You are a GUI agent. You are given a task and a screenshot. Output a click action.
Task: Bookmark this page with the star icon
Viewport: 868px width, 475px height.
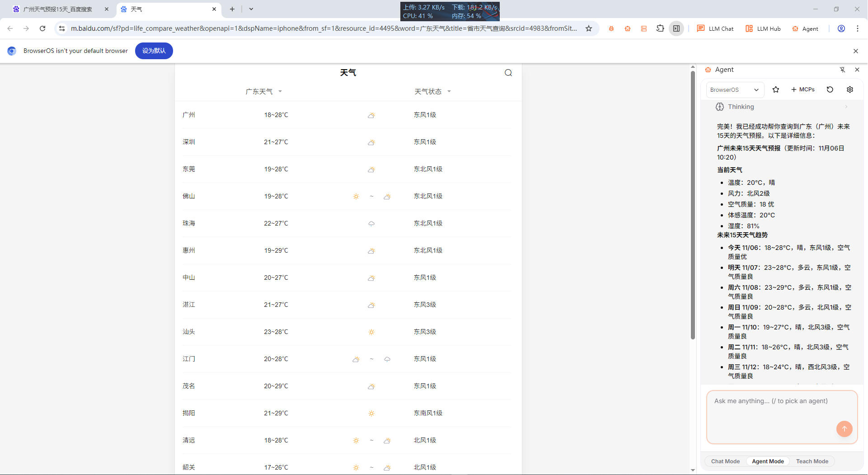point(589,28)
